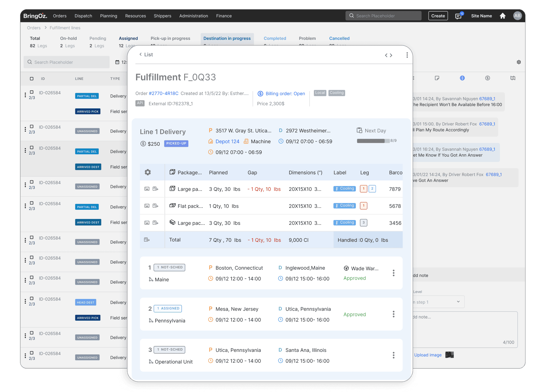Check the row checkbox beside HEAD DEST status
Viewport: 545px width, 392px height.
[31, 298]
